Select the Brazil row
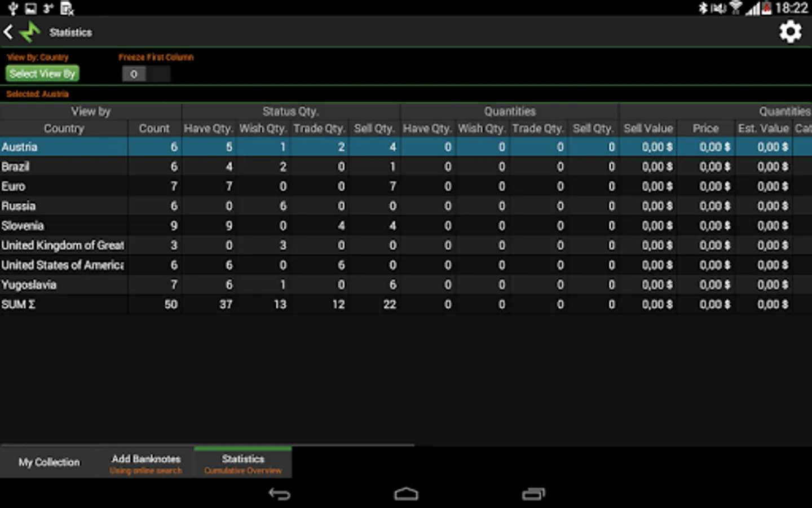The width and height of the screenshot is (812, 508). (x=406, y=167)
